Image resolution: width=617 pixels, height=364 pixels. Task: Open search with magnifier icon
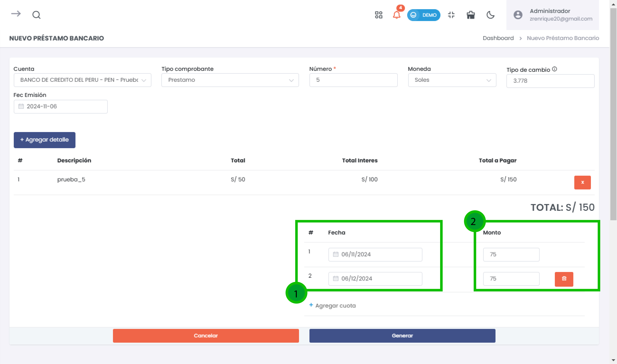coord(36,15)
